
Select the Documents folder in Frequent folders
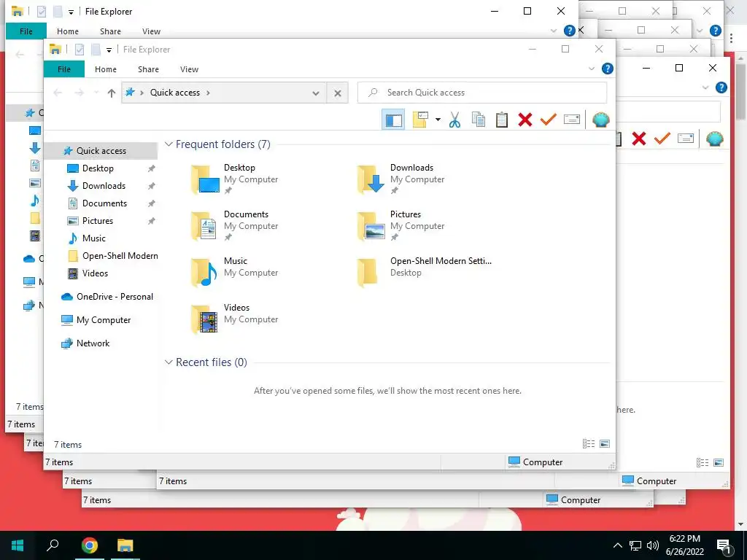(x=236, y=225)
